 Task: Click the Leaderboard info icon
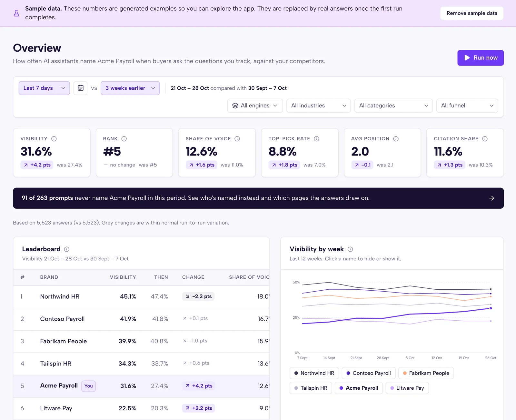tap(67, 249)
